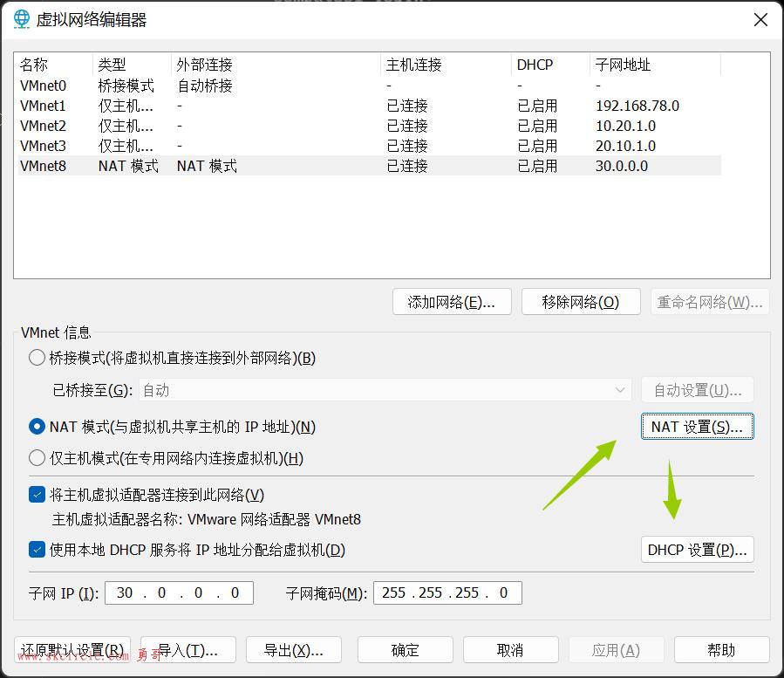The image size is (784, 678).
Task: Click 桥接模式 type cell for VMnet0
Action: [126, 86]
